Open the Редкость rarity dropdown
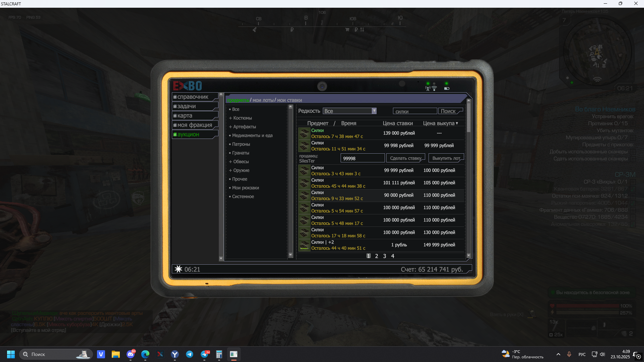Screen dimensions: 644x362 pos(349,111)
